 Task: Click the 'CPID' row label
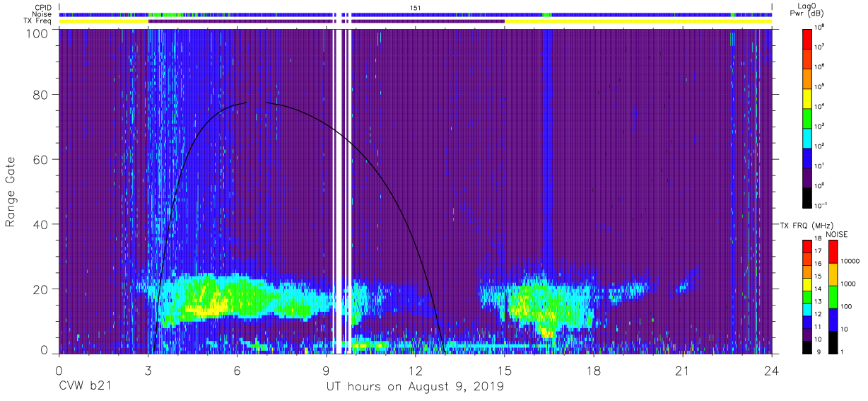[43, 7]
